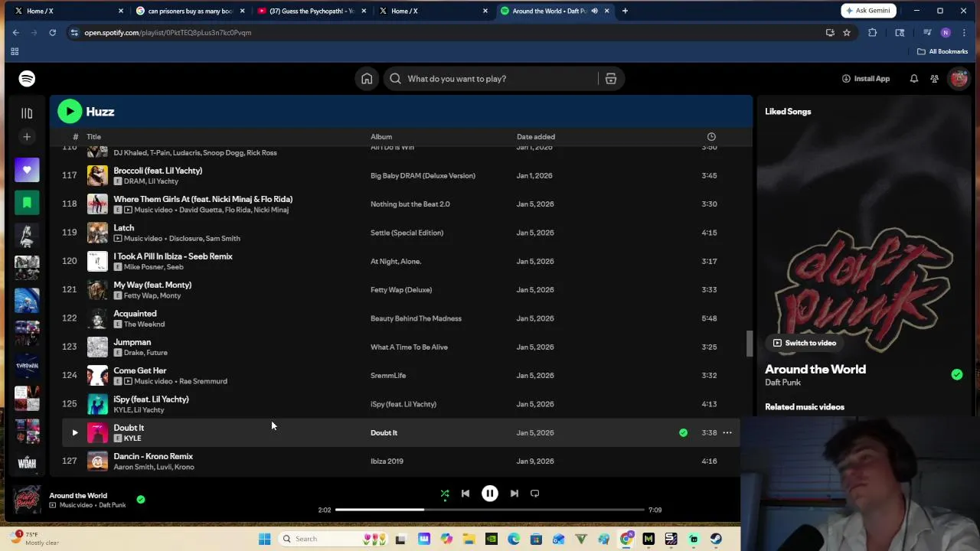Open album Settle (Special Edition)
The height and width of the screenshot is (551, 980).
pyautogui.click(x=407, y=233)
